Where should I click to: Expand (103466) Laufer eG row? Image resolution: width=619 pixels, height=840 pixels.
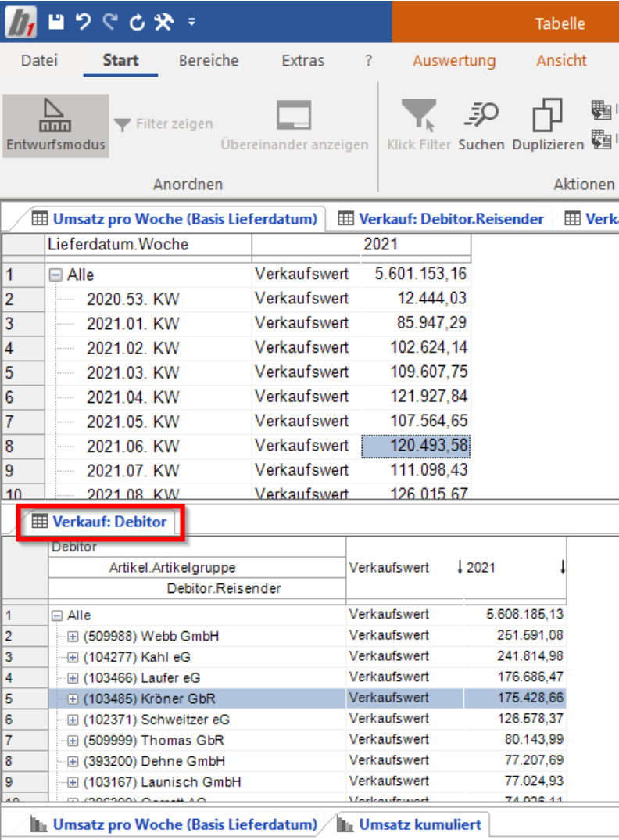point(73,678)
